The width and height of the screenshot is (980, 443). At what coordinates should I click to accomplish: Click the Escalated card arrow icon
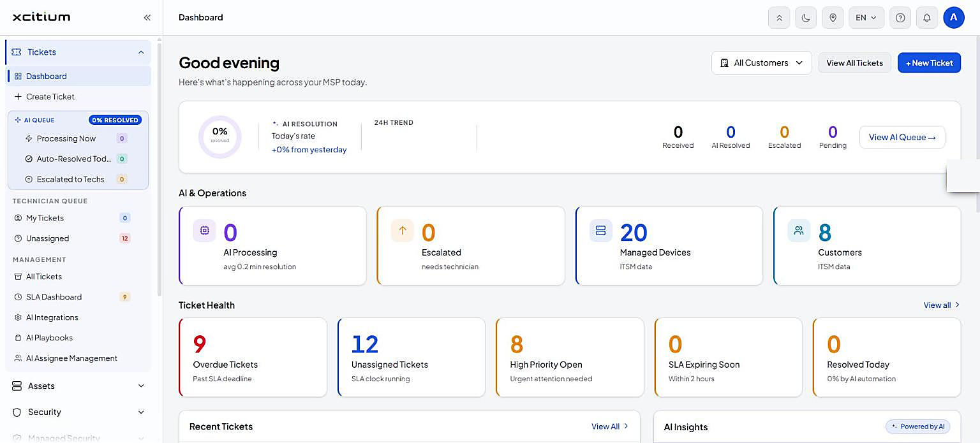click(403, 231)
